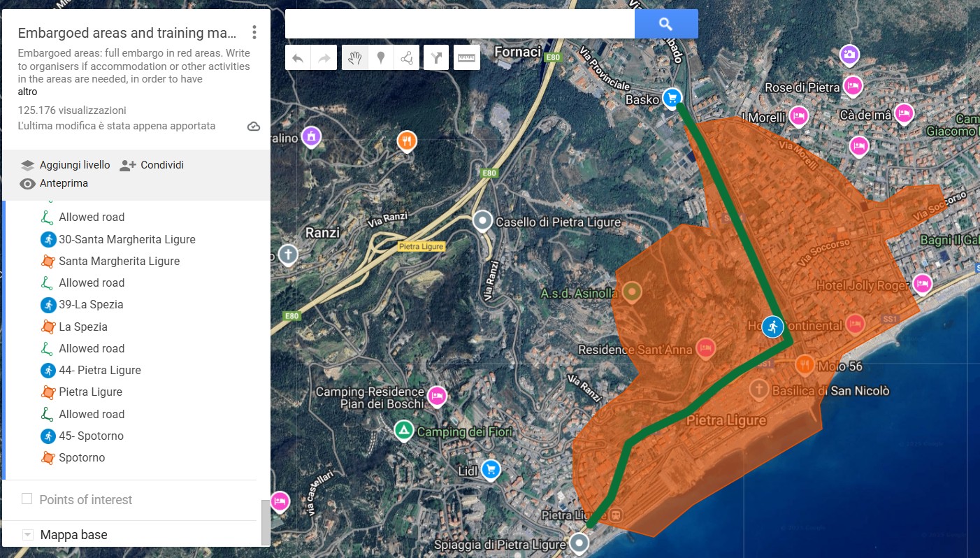Choose the add directions tool
Screen dimensions: 980x558
436,58
